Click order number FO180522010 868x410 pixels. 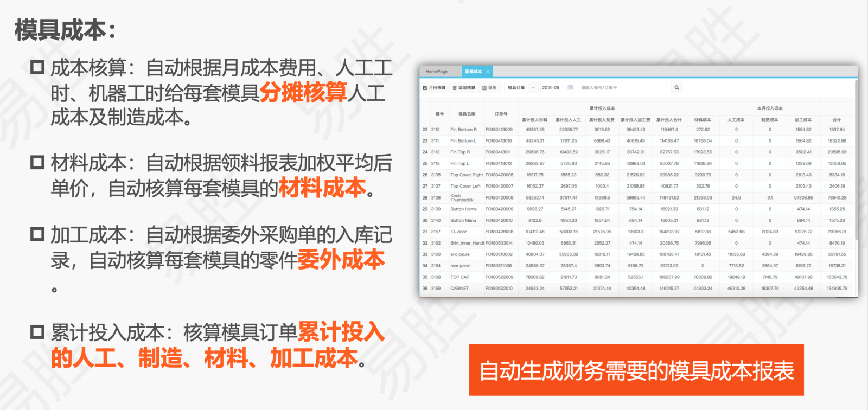click(x=499, y=289)
